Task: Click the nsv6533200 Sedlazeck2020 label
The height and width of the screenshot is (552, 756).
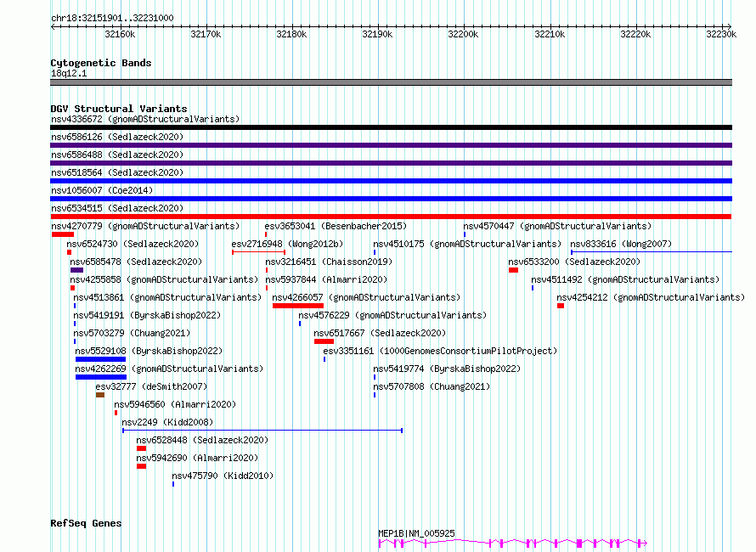Action: pyautogui.click(x=574, y=262)
